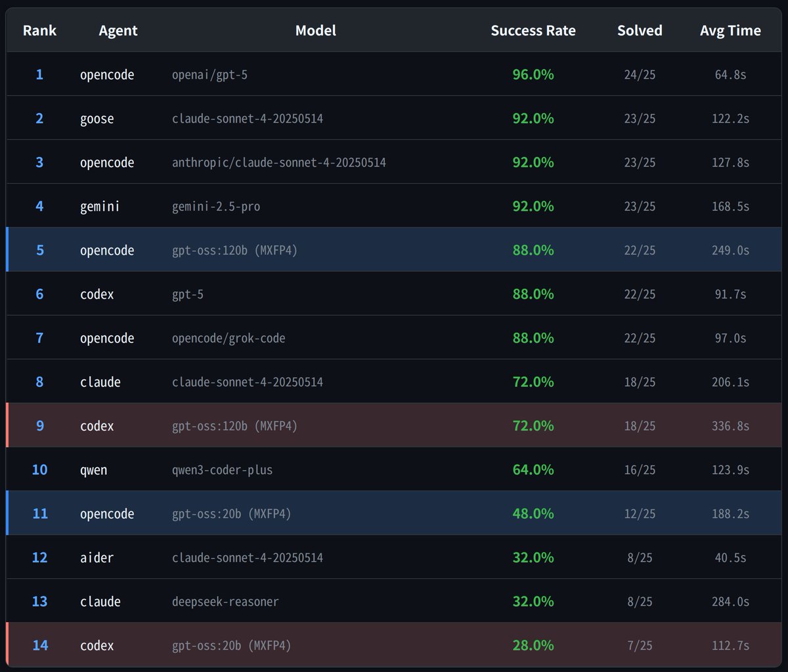The height and width of the screenshot is (672, 788).
Task: Click the 64.0% success rate
Action: 533,470
